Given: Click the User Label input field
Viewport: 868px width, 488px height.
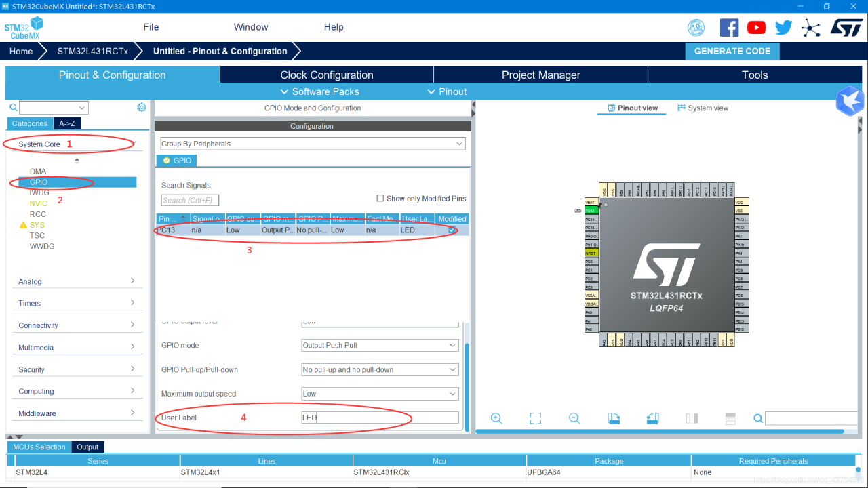Looking at the screenshot, I should click(x=380, y=418).
